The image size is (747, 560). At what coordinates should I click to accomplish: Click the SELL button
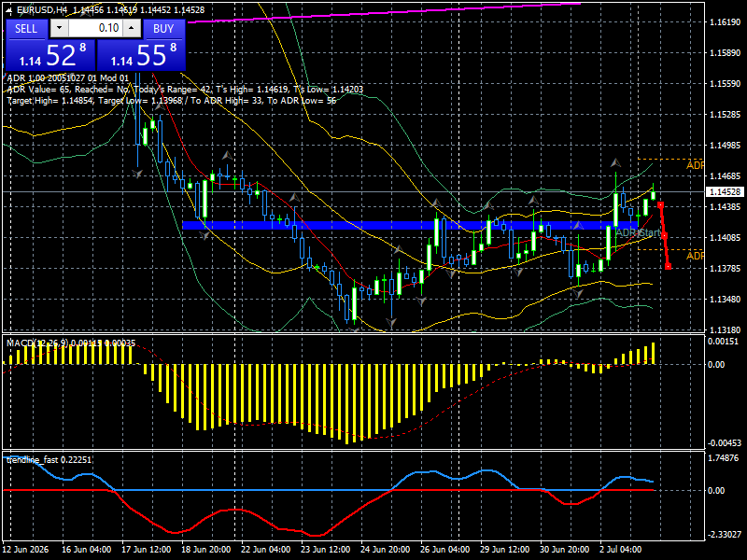click(x=26, y=29)
